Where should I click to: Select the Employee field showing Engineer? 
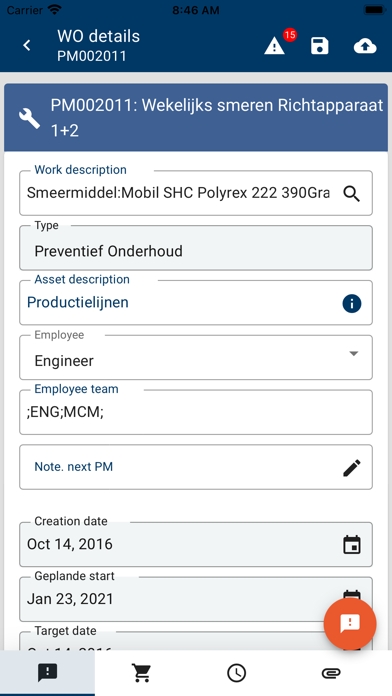[x=196, y=358]
